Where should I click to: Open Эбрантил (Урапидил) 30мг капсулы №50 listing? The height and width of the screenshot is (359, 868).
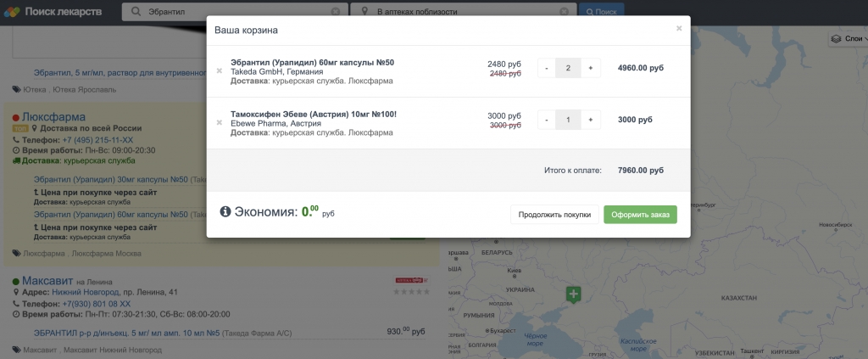[x=111, y=180]
